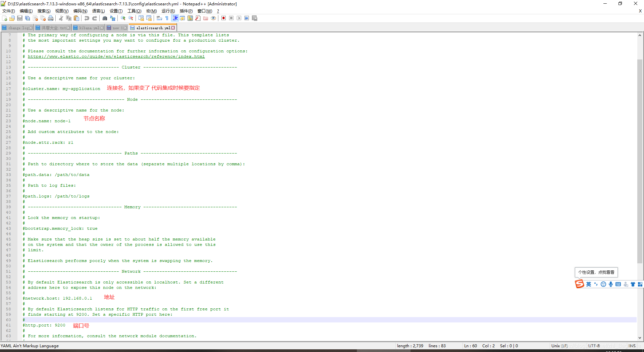
Task: Open the 设置(T) menu
Action: (116, 11)
